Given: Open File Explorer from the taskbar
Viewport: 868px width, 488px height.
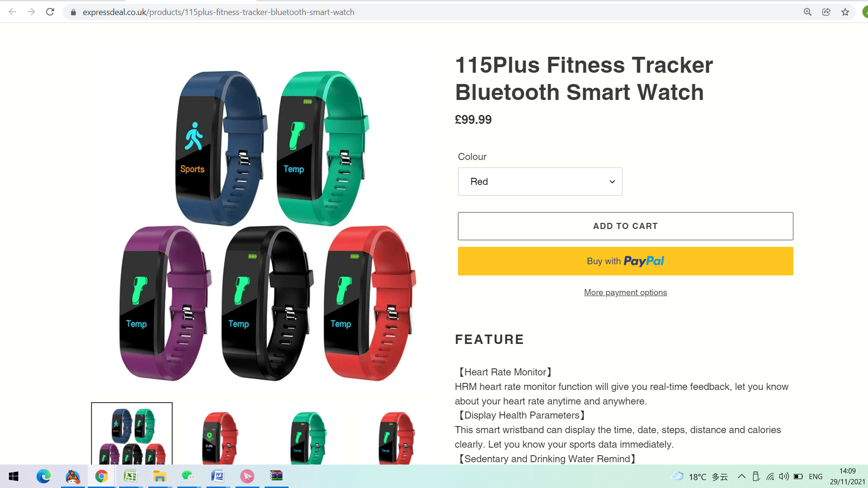Looking at the screenshot, I should click(160, 476).
